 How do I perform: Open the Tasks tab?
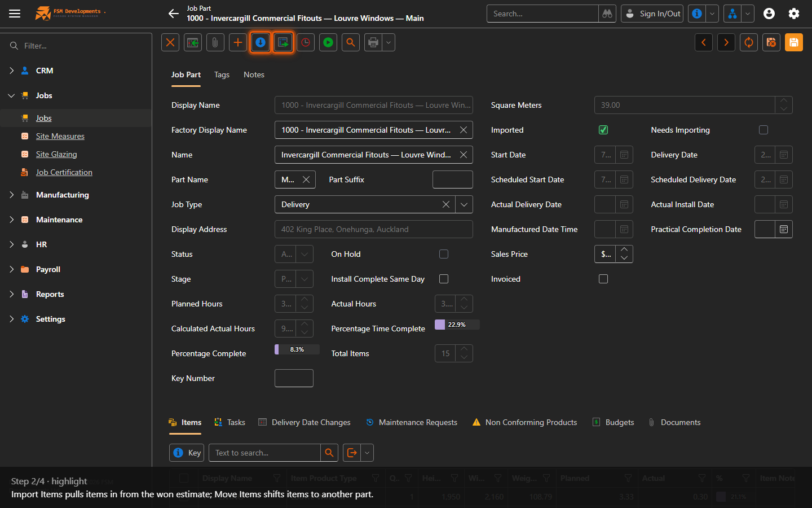point(230,422)
